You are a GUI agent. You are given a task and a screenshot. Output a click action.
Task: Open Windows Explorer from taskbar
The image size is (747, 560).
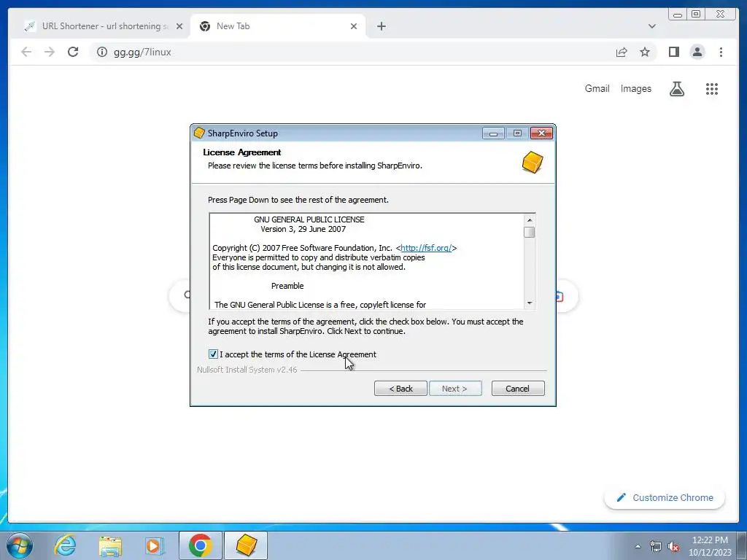click(x=110, y=545)
